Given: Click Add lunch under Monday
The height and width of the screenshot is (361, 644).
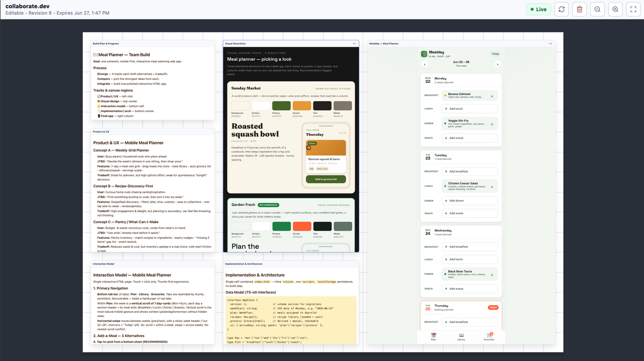Looking at the screenshot, I should coord(470,109).
